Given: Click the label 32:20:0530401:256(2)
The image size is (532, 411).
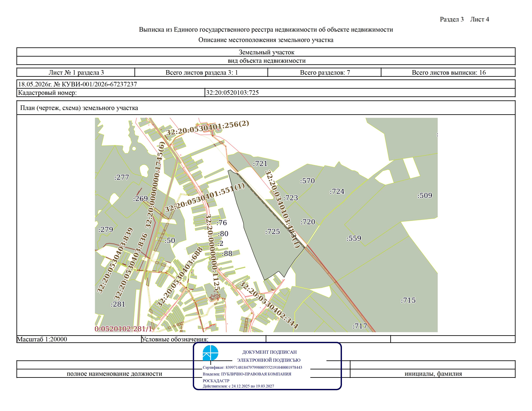Looking at the screenshot, I should [207, 128].
